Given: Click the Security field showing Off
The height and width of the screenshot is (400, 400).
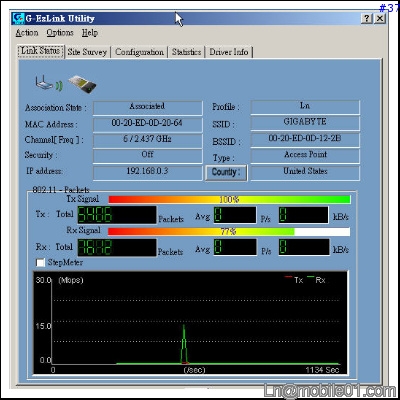Looking at the screenshot, I should click(x=147, y=155).
